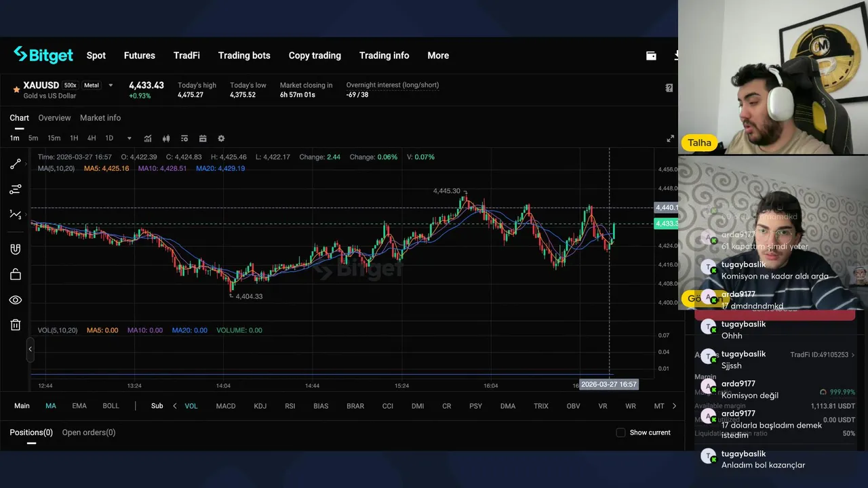Select the 1H timeframe
This screenshot has width=868, height=488.
(x=74, y=138)
